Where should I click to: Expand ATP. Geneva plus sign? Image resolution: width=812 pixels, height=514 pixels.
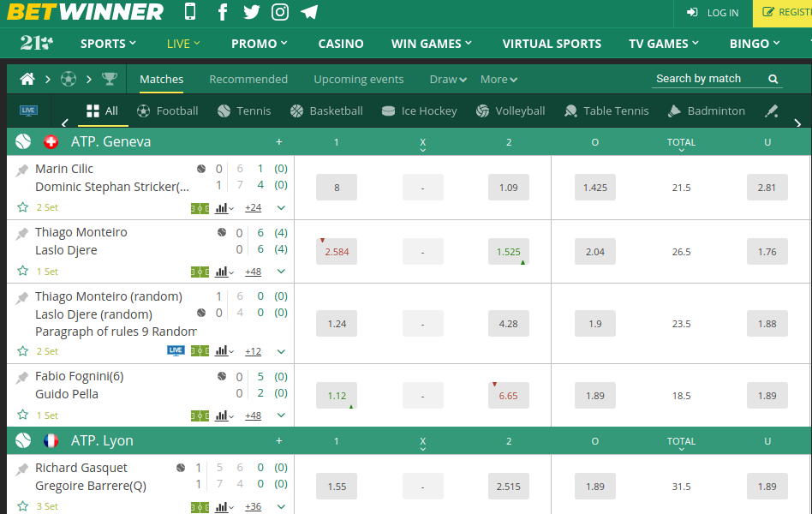(278, 141)
